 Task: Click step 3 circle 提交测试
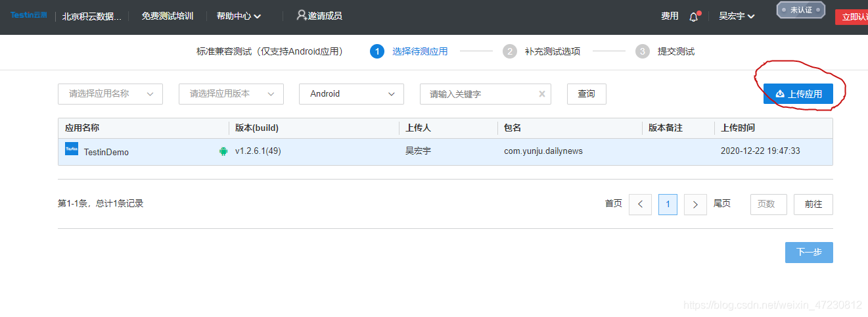click(x=643, y=51)
